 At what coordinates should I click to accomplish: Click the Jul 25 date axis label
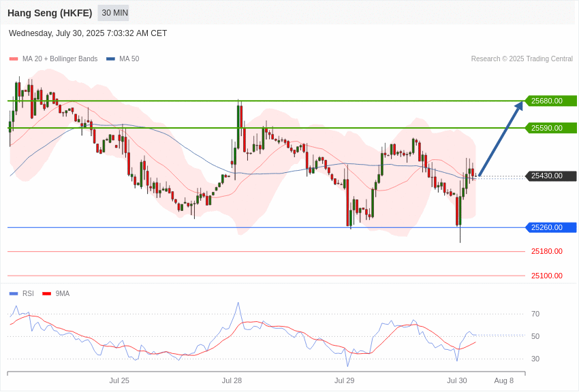(119, 380)
